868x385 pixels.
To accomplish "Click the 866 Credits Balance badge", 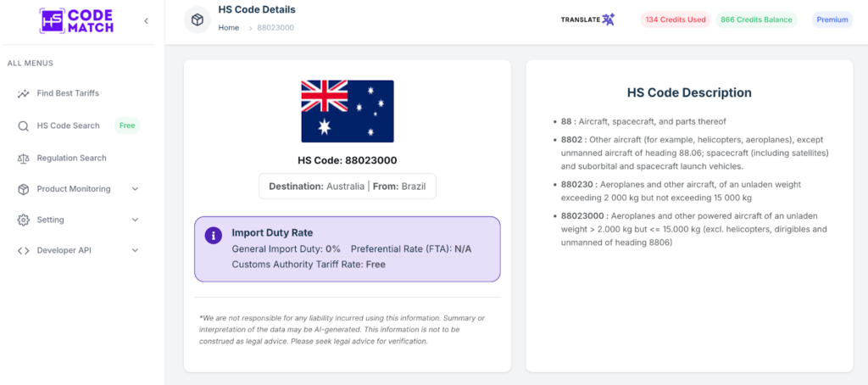I will coord(756,20).
